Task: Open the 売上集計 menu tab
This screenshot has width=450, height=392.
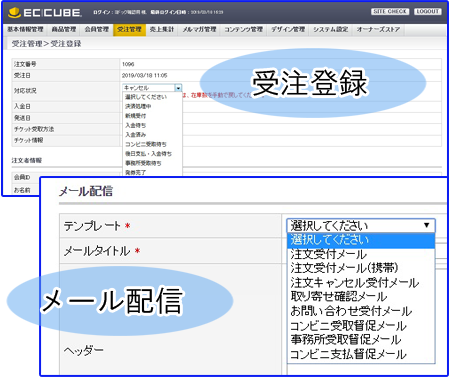Action: coord(162,29)
